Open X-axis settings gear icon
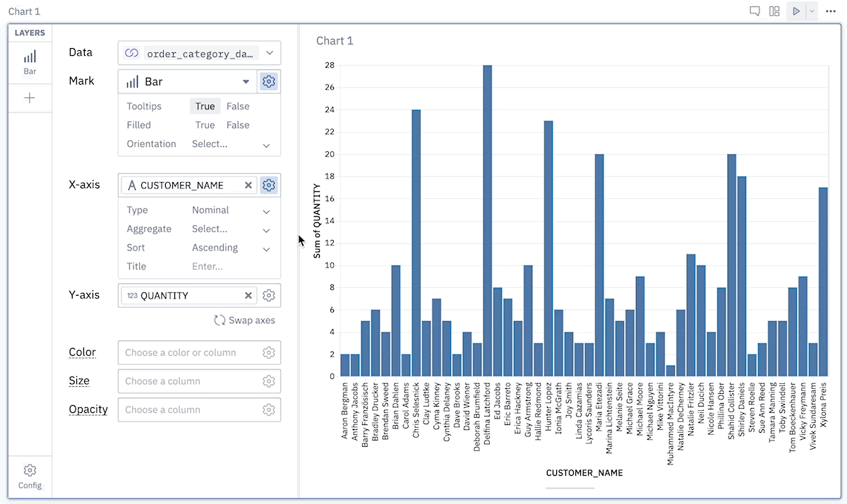This screenshot has width=847, height=504. [x=268, y=185]
